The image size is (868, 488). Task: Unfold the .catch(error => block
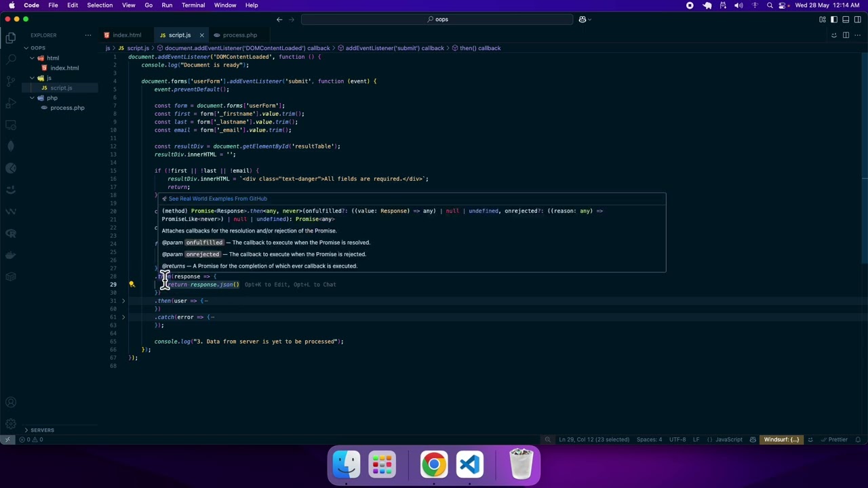(123, 317)
